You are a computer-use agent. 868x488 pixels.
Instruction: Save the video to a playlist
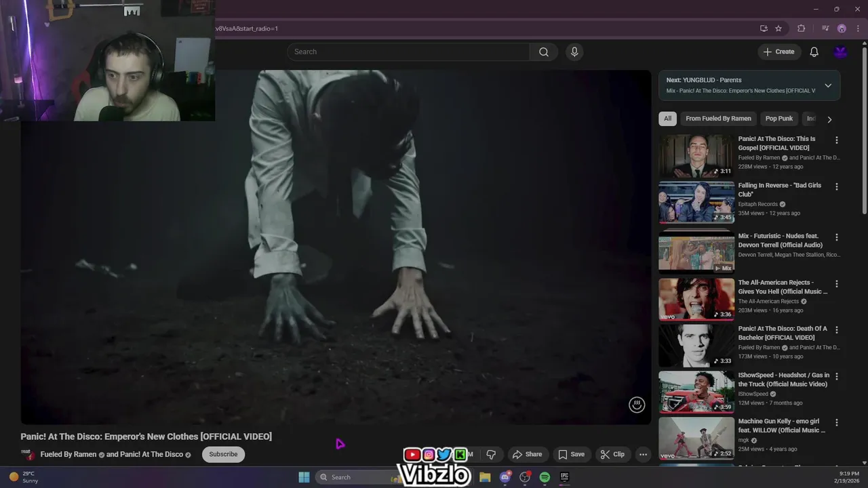pyautogui.click(x=570, y=454)
